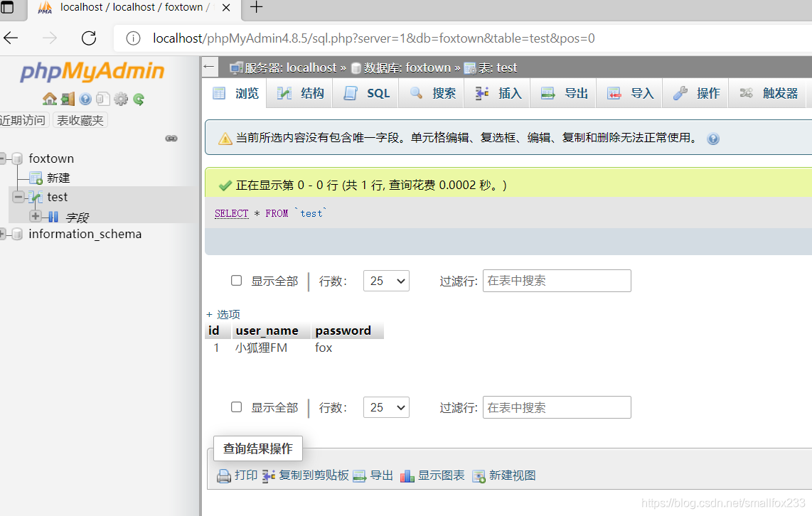This screenshot has height=516, width=812.
Task: Open the SQL tab
Action: 366,93
